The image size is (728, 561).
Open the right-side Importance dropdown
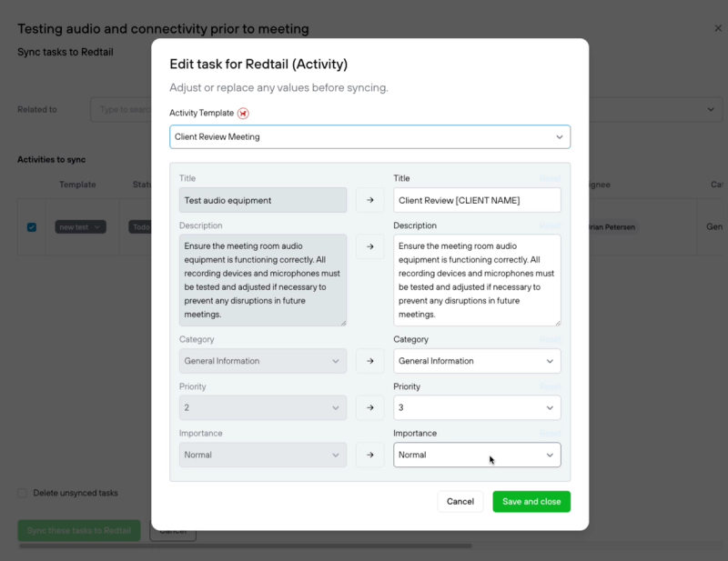(477, 455)
